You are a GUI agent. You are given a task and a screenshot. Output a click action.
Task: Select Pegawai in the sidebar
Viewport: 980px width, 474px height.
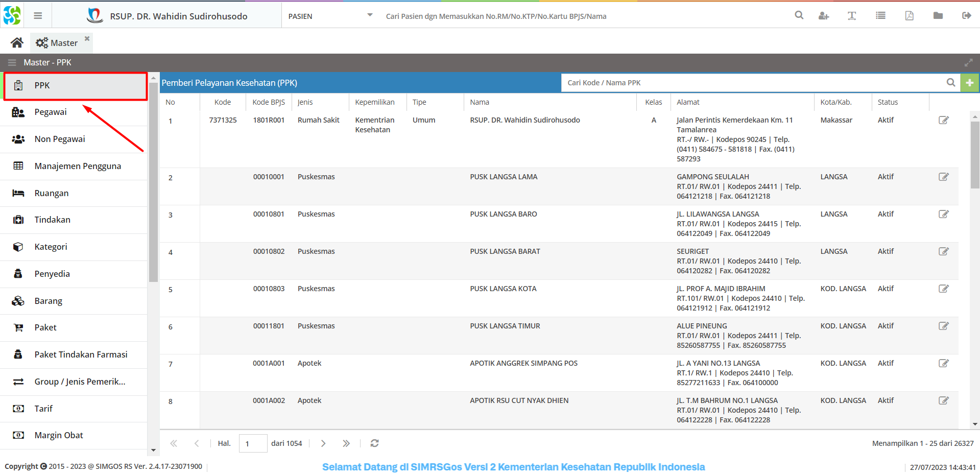pos(51,112)
